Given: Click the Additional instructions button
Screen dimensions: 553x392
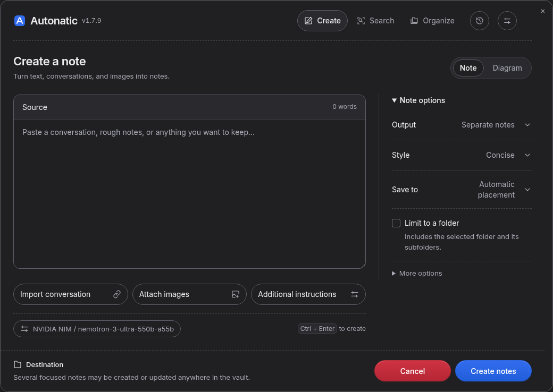Looking at the screenshot, I should [x=308, y=294].
